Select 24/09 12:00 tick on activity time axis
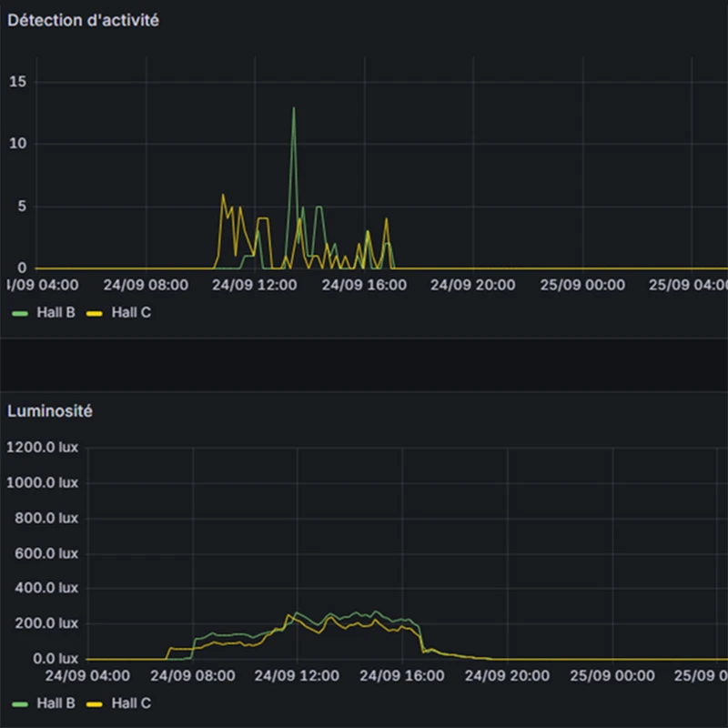This screenshot has width=728, height=728. [x=254, y=285]
